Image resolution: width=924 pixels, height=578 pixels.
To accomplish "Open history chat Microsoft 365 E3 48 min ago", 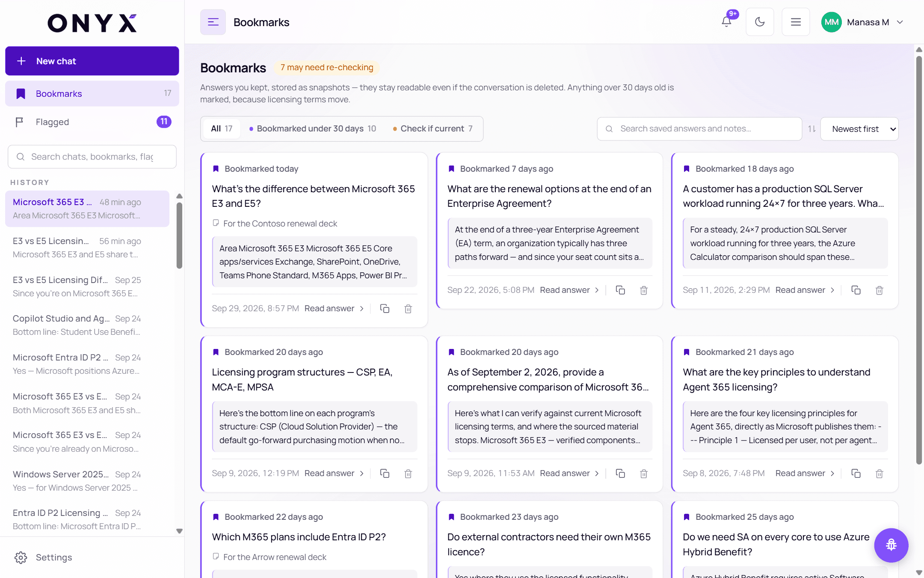I will (87, 209).
